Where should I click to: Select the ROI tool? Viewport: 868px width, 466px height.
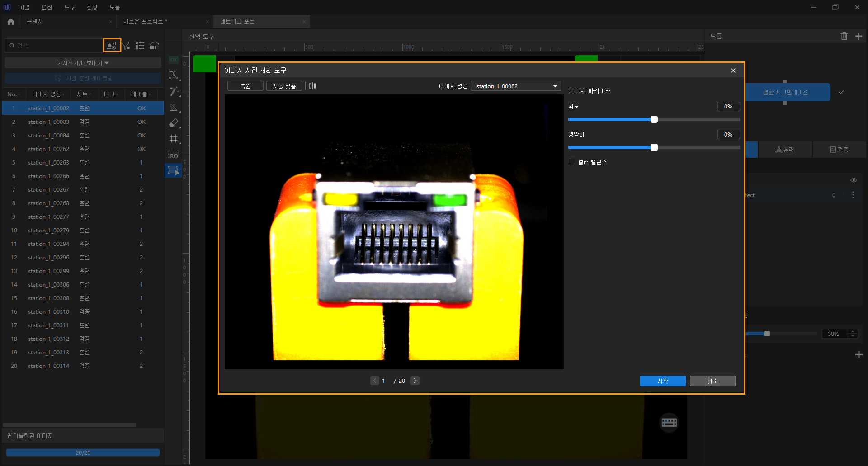click(x=174, y=155)
